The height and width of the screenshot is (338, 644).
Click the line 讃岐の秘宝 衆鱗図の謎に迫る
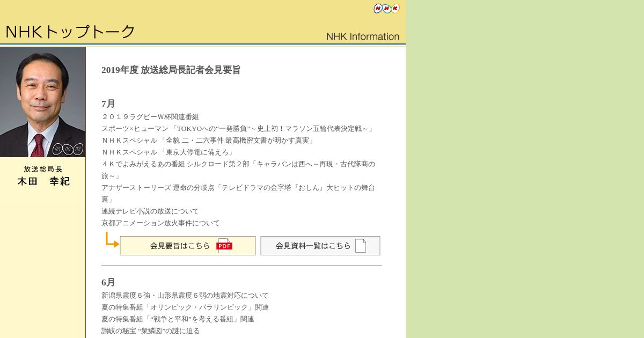click(x=151, y=330)
